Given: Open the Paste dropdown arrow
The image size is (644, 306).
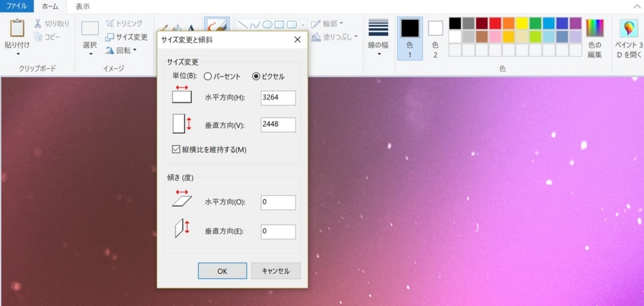Looking at the screenshot, I should pos(18,54).
